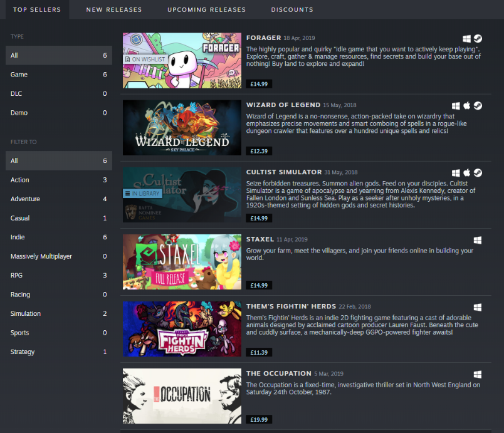Filter type to Game

[x=59, y=75]
